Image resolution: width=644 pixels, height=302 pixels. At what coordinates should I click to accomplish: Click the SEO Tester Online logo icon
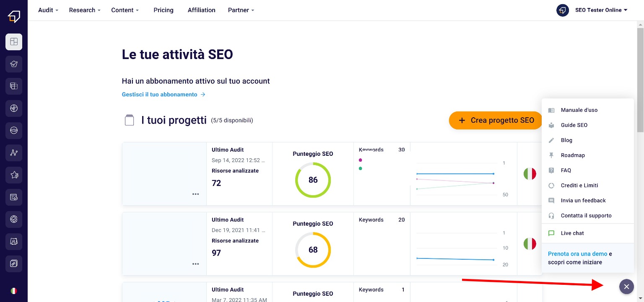tap(14, 16)
